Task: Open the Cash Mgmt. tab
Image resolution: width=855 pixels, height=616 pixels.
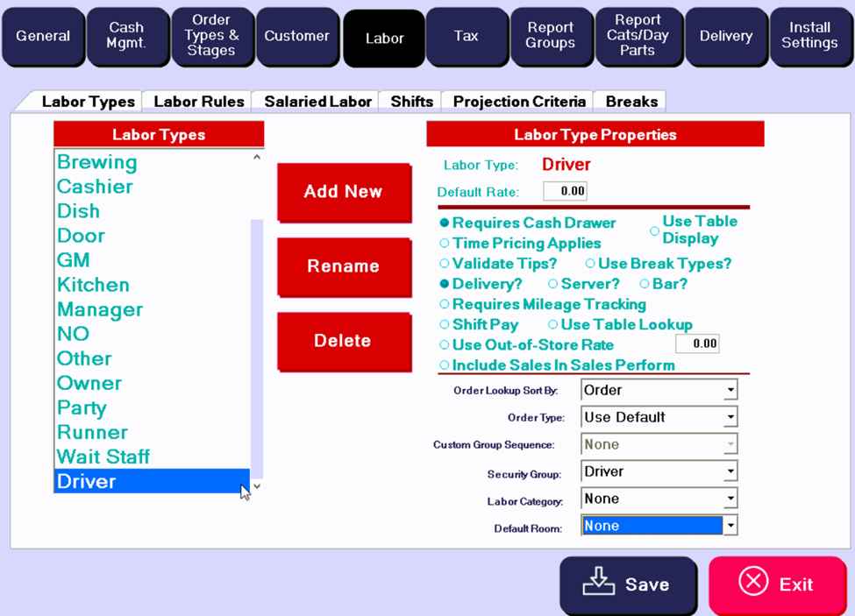Action: pyautogui.click(x=127, y=36)
